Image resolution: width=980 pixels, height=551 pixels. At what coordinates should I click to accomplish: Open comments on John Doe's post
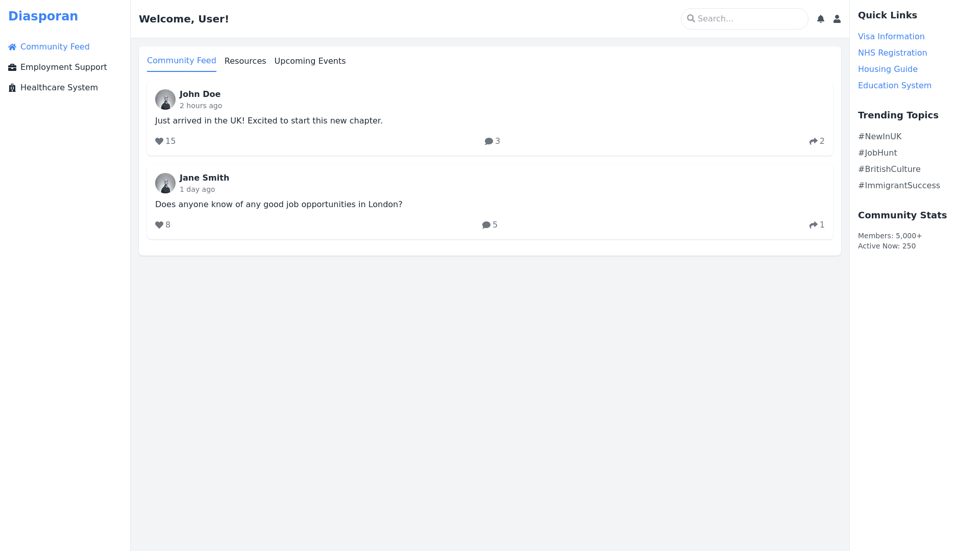click(x=489, y=141)
